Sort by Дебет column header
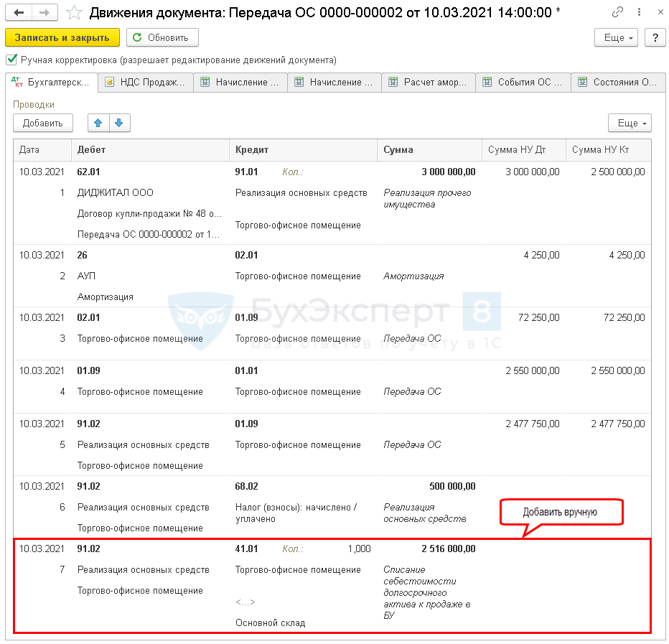Viewport: 669px width, 644px height. [x=150, y=150]
